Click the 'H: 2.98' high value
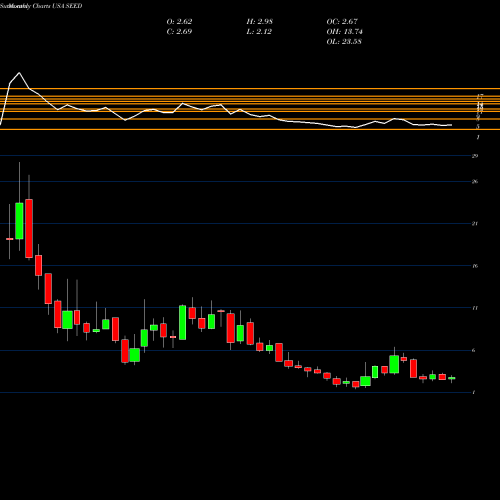 tap(260, 21)
